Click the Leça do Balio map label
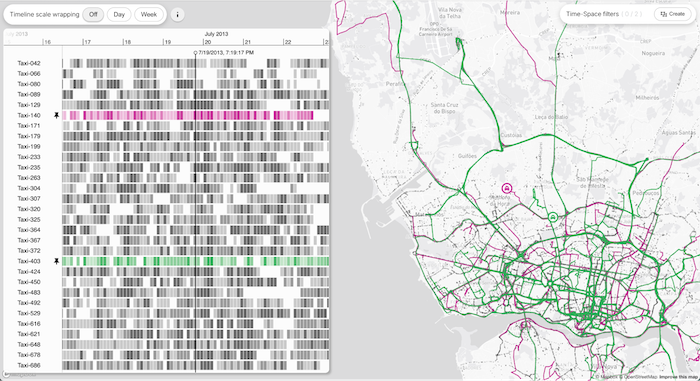The image size is (700, 381). click(x=551, y=117)
